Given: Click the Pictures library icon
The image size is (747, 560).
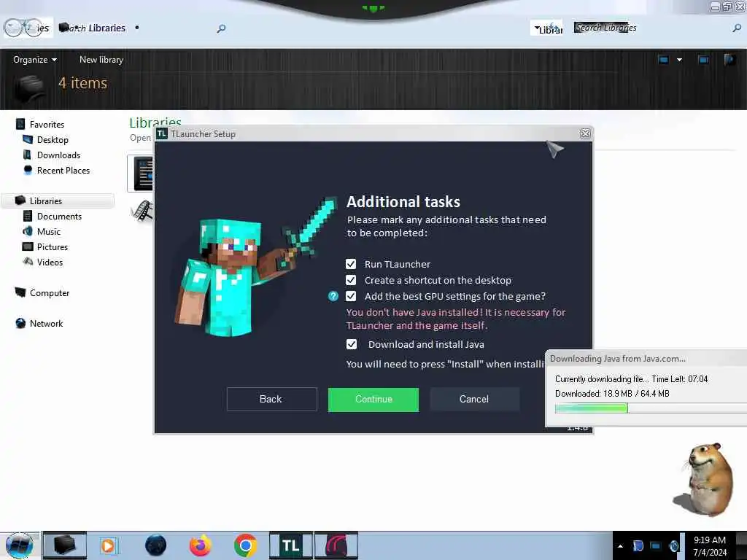Looking at the screenshot, I should [x=28, y=246].
